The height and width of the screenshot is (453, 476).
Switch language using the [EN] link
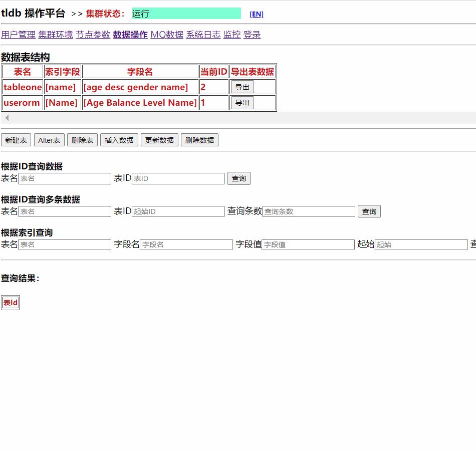[x=256, y=14]
